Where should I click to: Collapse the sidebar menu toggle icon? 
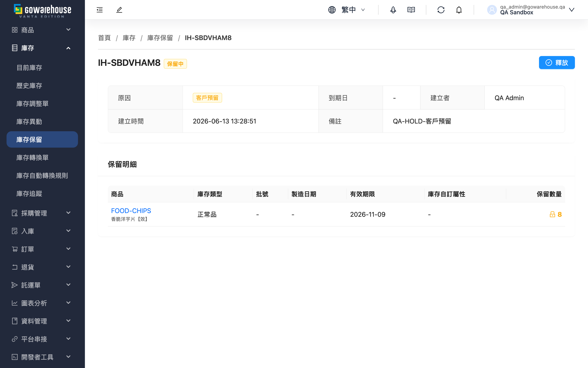click(x=100, y=10)
